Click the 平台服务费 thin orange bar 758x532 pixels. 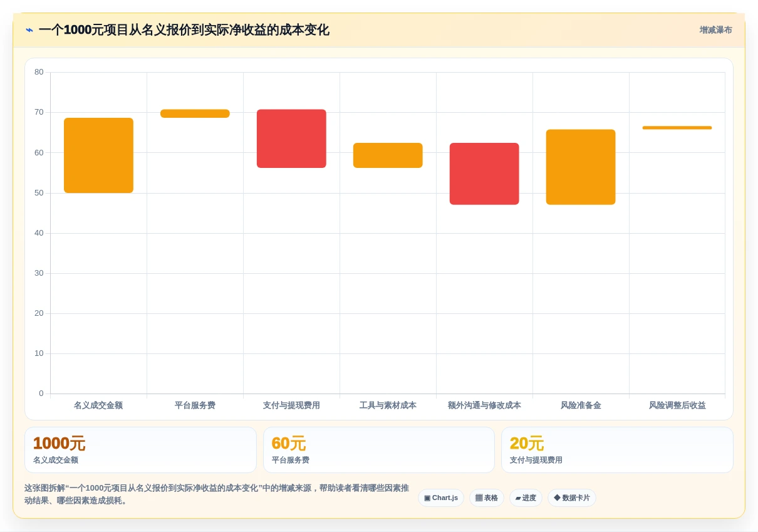point(195,113)
